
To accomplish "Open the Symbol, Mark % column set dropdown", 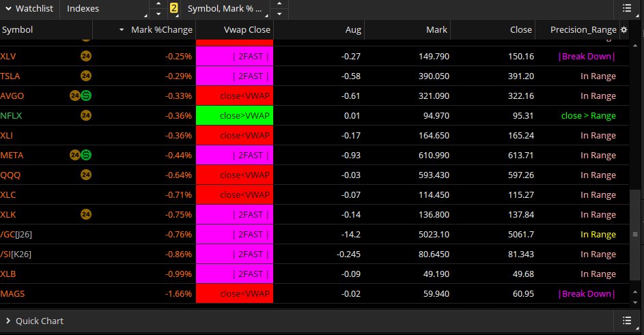I will pos(225,9).
